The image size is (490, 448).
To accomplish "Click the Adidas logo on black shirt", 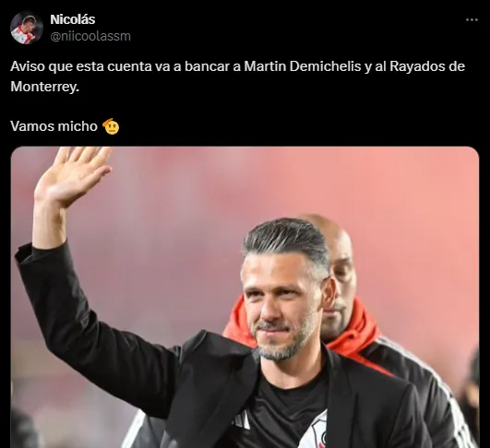I will 243,420.
